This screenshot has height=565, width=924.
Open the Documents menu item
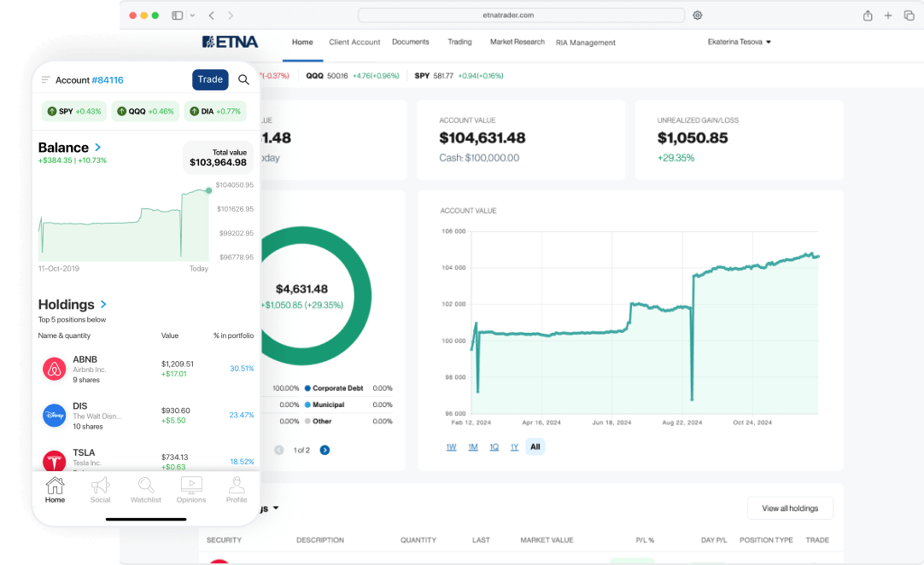[411, 42]
